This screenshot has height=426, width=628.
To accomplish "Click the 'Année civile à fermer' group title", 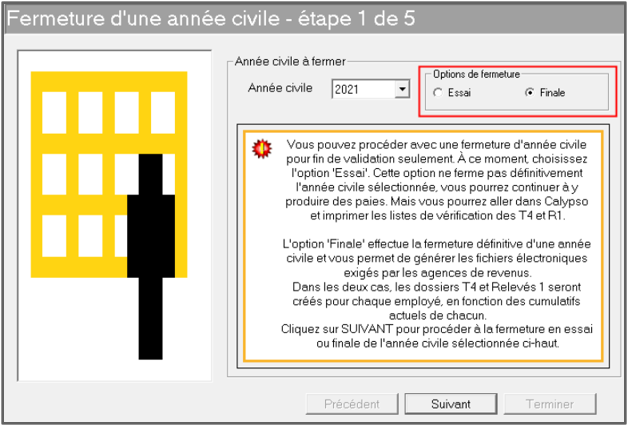I will pyautogui.click(x=290, y=61).
